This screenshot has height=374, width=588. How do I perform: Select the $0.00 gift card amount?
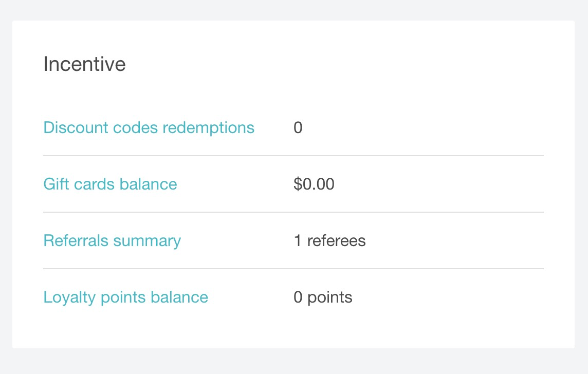(x=314, y=184)
